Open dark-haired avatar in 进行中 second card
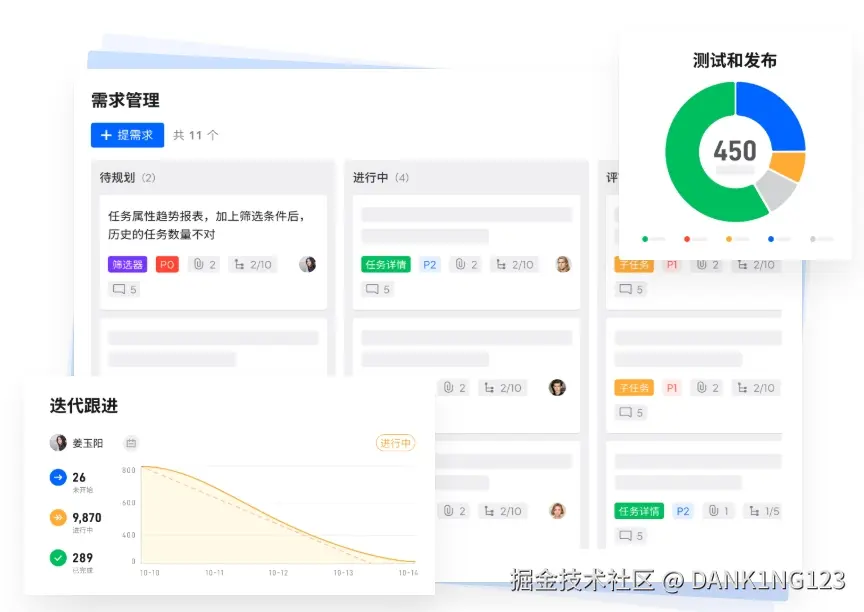The height and width of the screenshot is (612, 864). click(x=557, y=388)
